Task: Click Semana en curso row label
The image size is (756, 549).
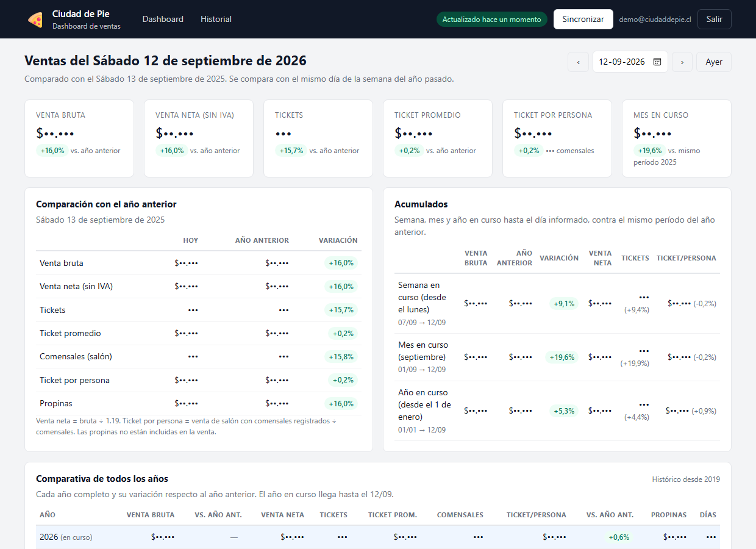Action: pos(423,297)
